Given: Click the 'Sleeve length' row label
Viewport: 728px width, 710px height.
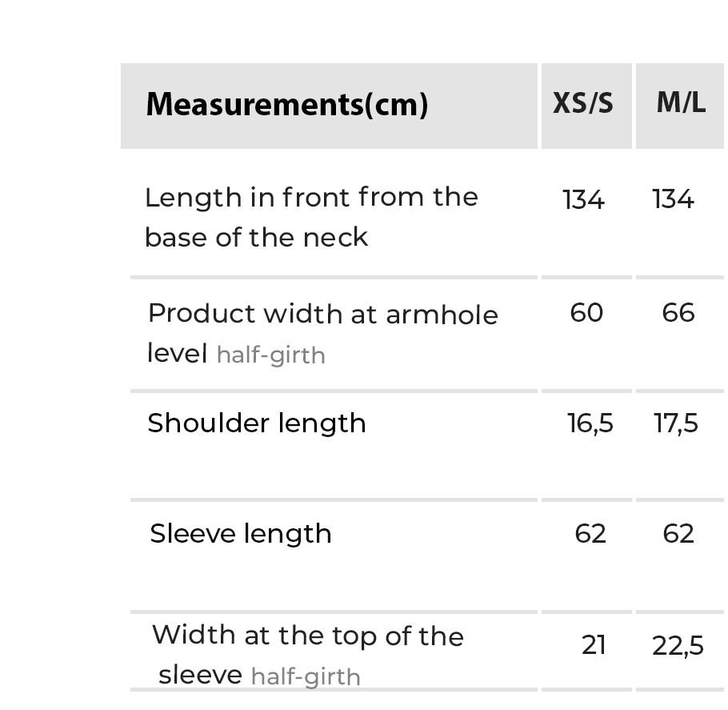Looking at the screenshot, I should coord(241,534).
